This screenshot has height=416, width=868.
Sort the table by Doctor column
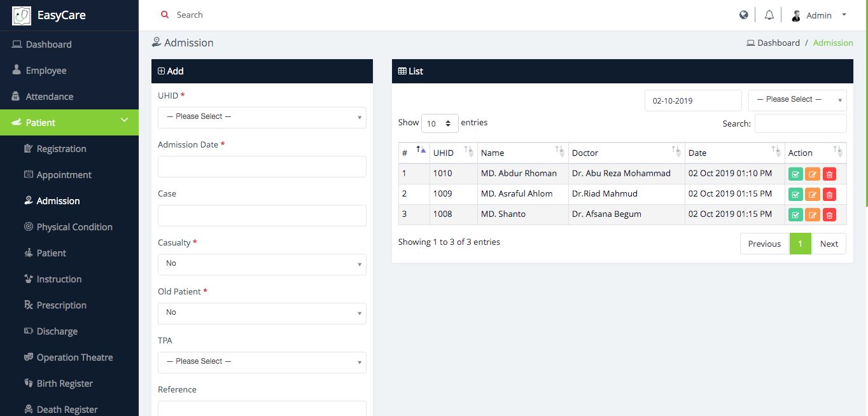pyautogui.click(x=627, y=153)
